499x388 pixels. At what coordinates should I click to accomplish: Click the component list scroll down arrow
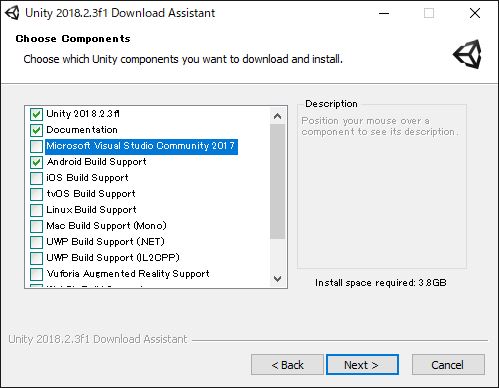point(277,279)
